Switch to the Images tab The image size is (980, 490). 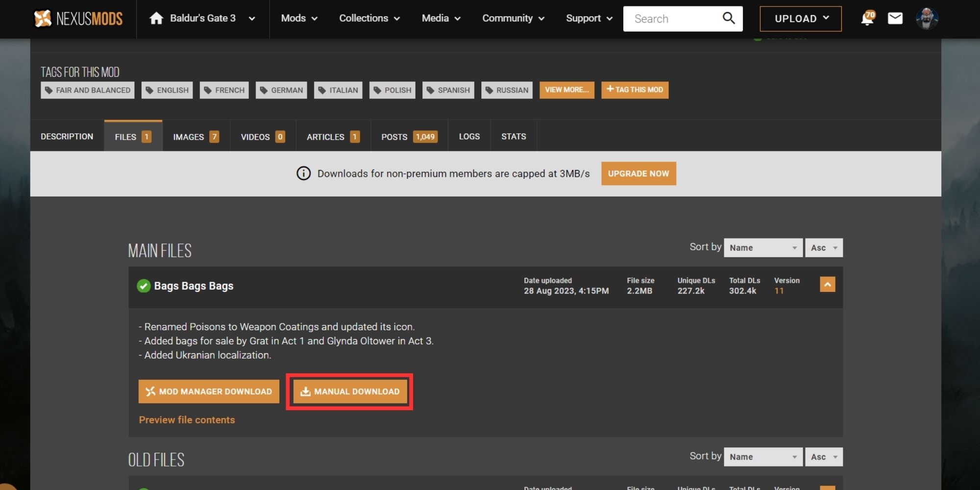[x=196, y=137]
